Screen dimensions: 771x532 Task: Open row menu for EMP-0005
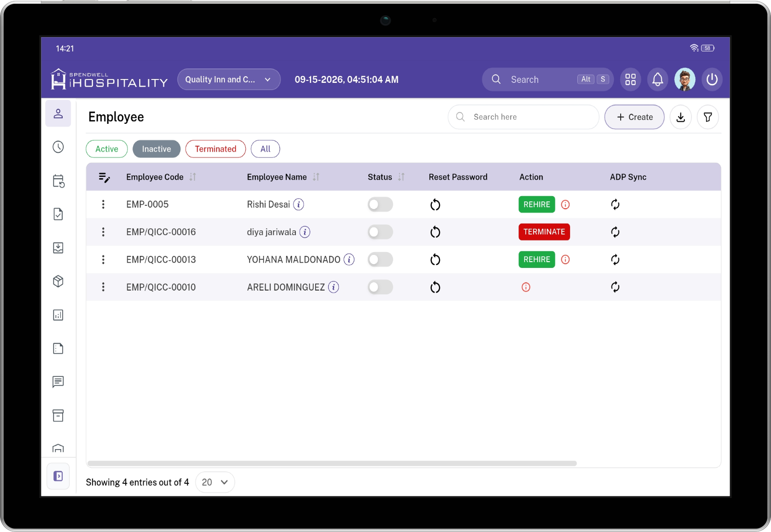click(x=103, y=204)
